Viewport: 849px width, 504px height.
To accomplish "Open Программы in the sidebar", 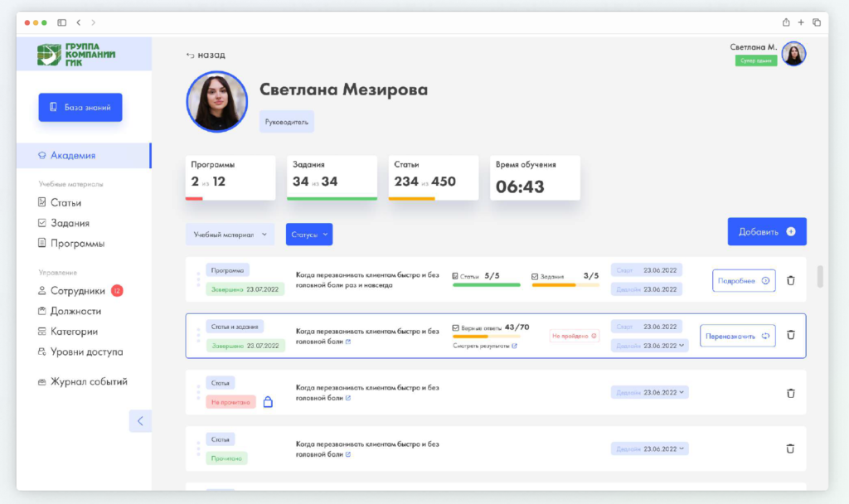I will [71, 244].
